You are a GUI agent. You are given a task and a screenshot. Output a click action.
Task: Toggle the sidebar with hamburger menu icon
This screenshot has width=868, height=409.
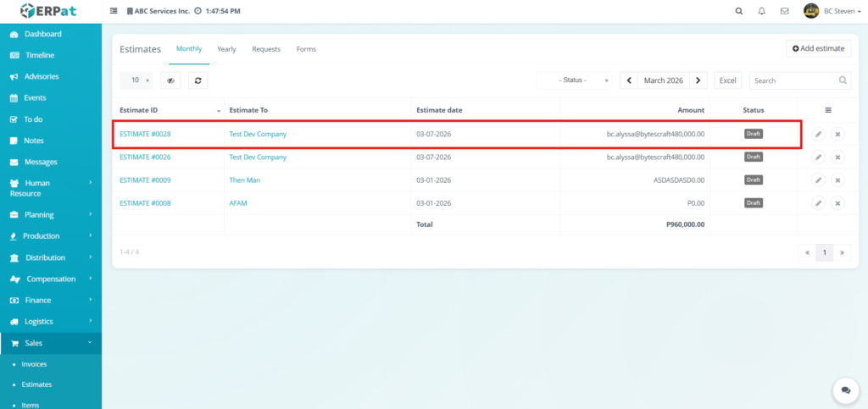(x=114, y=11)
